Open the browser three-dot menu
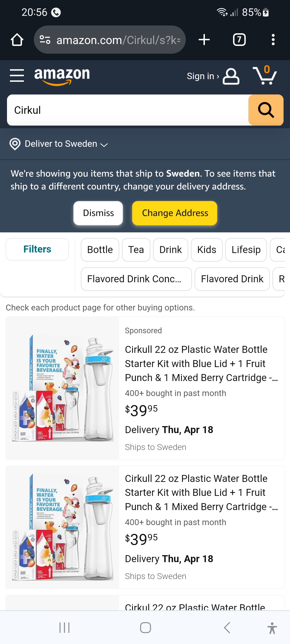 coord(273,40)
